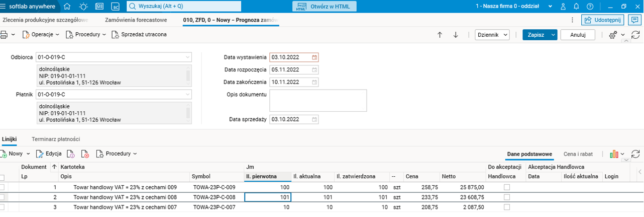
Task: Expand the Płatnik combo box
Action: [188, 94]
